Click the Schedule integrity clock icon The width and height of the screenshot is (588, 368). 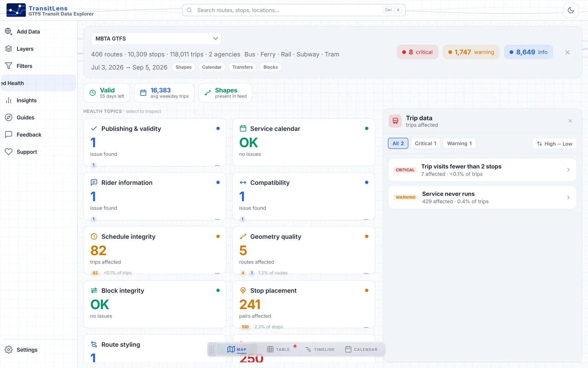(x=94, y=237)
